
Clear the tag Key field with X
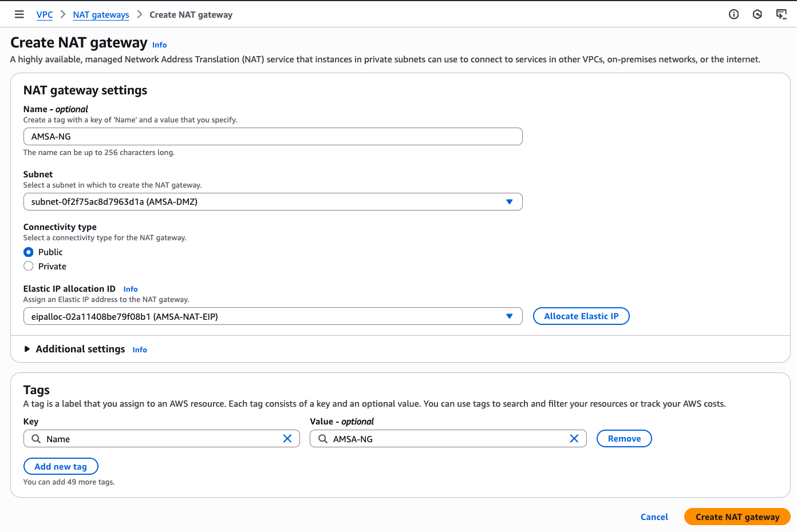[287, 439]
